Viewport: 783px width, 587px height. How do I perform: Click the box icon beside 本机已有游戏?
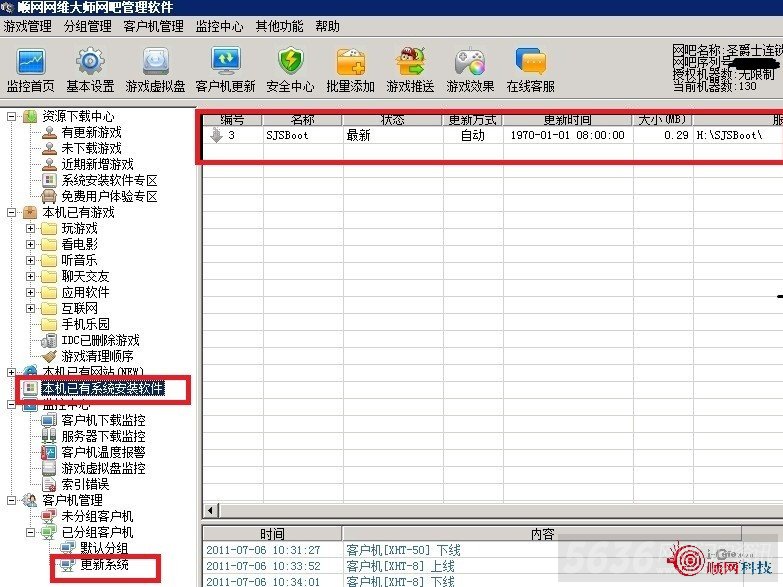click(x=30, y=212)
